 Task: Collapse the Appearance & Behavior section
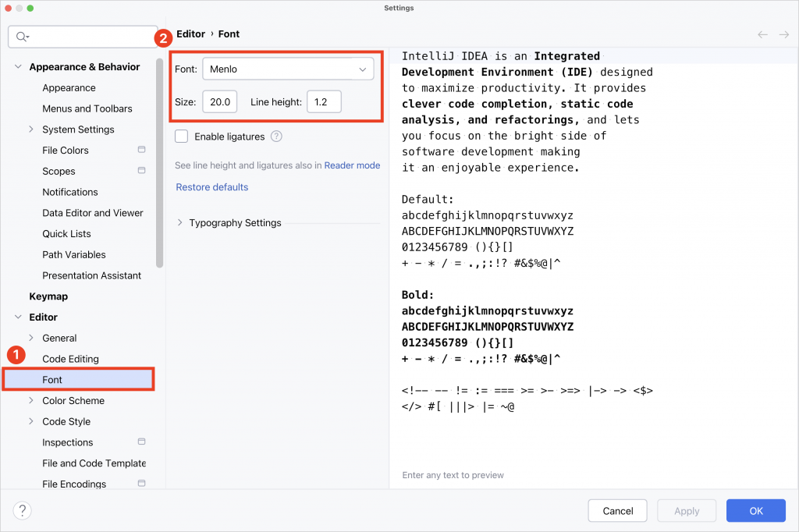click(x=19, y=67)
